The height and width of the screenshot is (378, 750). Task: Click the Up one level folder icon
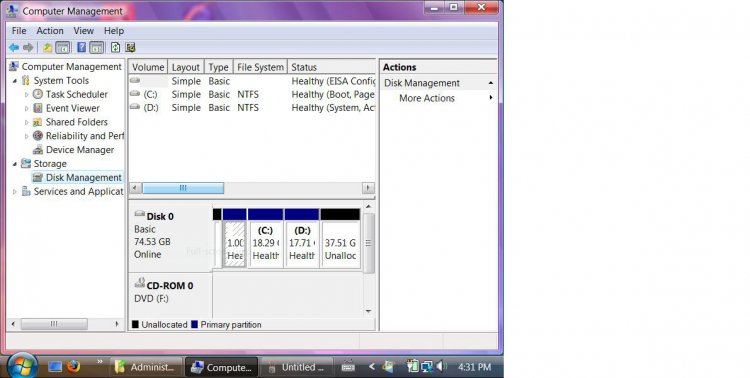click(x=47, y=47)
